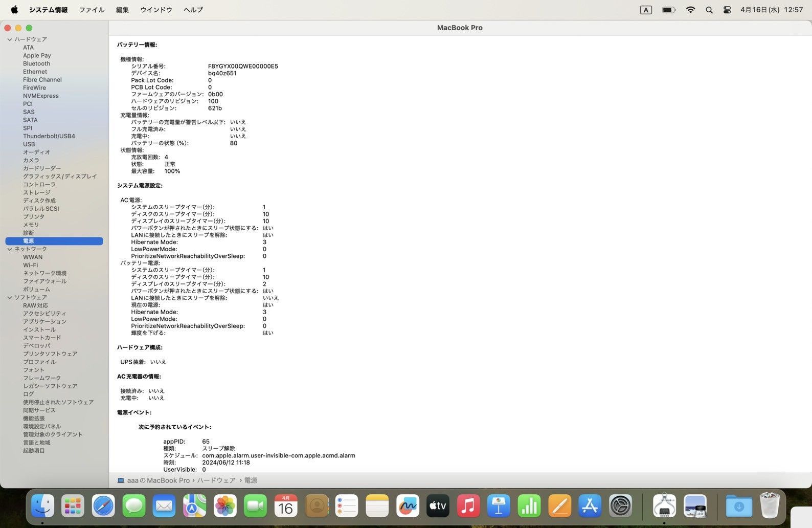Open the Preview app icon in Dock
Image resolution: width=812 pixels, height=528 pixels.
click(x=695, y=506)
